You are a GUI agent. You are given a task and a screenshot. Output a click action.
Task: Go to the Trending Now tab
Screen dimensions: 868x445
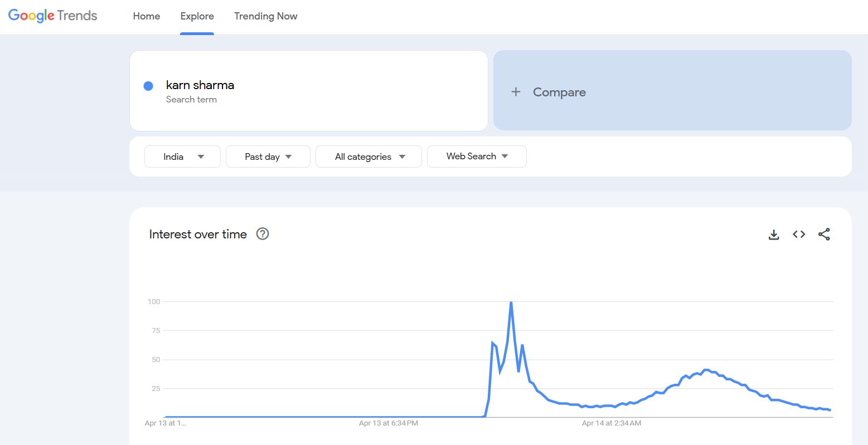[265, 16]
